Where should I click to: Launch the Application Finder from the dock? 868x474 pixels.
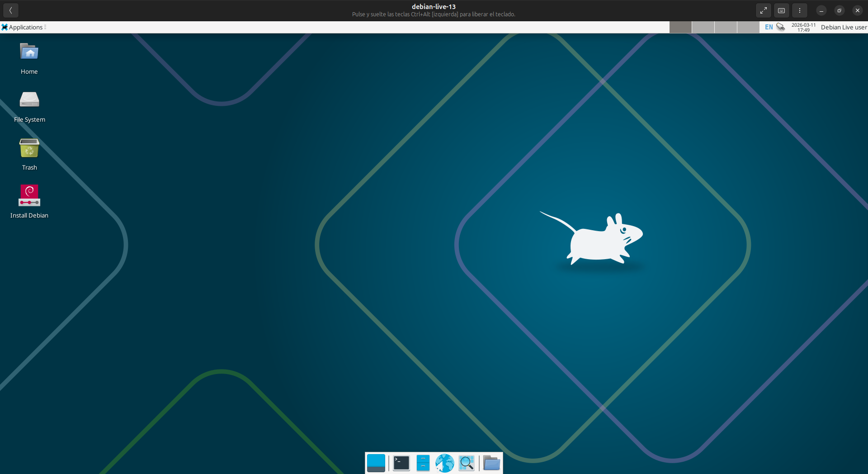click(467, 463)
